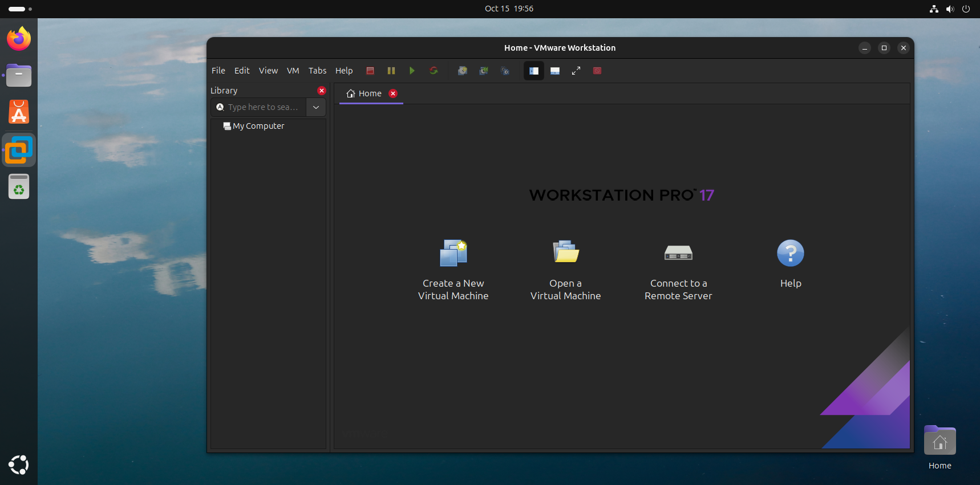Open the Tabs menu
This screenshot has height=485, width=980.
[318, 71]
